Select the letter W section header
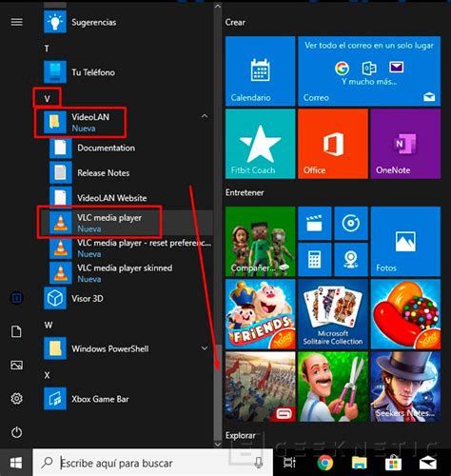 pyautogui.click(x=49, y=325)
